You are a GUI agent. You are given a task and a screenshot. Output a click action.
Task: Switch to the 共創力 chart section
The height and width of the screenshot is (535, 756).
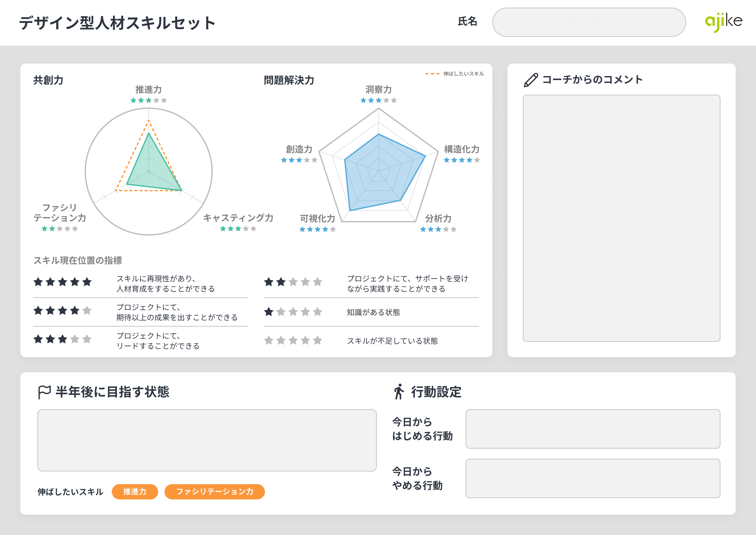point(49,79)
